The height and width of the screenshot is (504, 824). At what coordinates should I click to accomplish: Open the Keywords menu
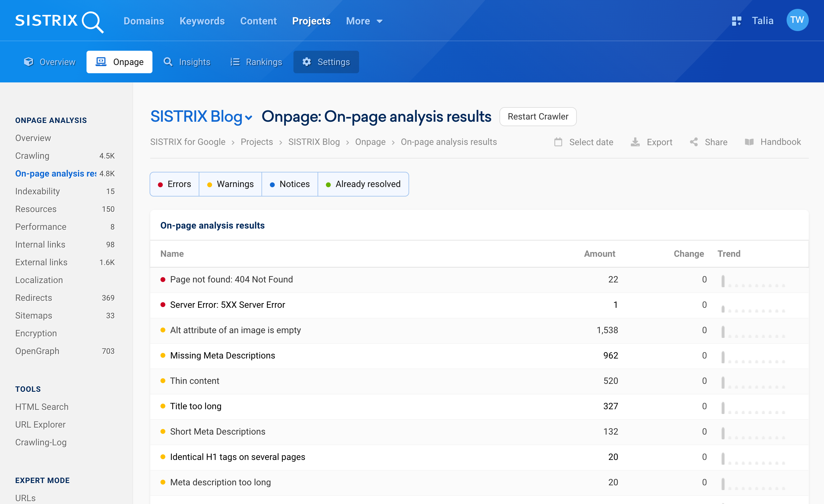(202, 21)
